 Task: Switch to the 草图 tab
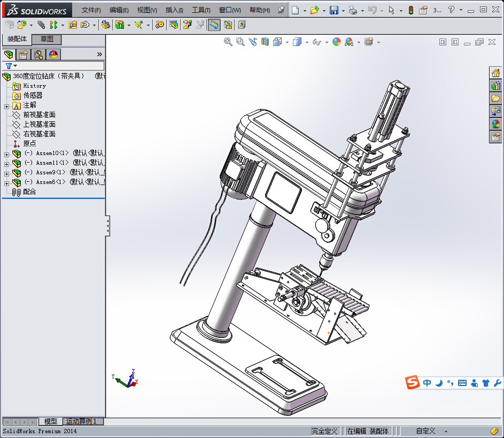click(x=47, y=39)
